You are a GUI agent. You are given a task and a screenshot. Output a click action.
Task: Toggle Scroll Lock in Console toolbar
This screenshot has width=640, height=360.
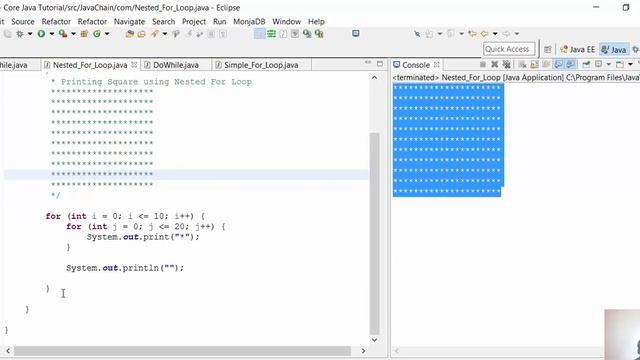[x=534, y=64]
